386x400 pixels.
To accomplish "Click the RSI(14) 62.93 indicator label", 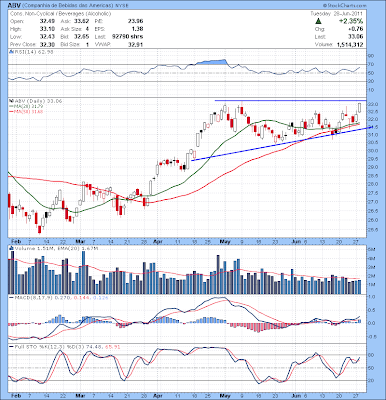I will 33,52.
